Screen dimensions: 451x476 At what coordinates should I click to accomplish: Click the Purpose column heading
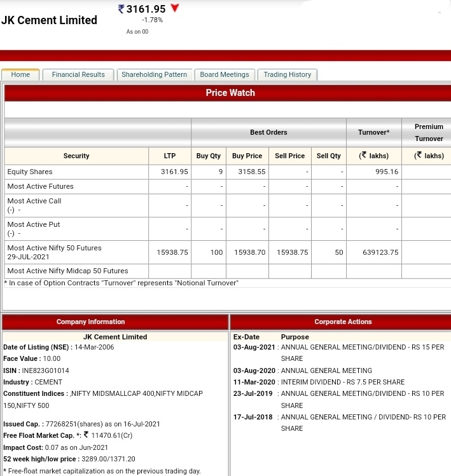[295, 337]
